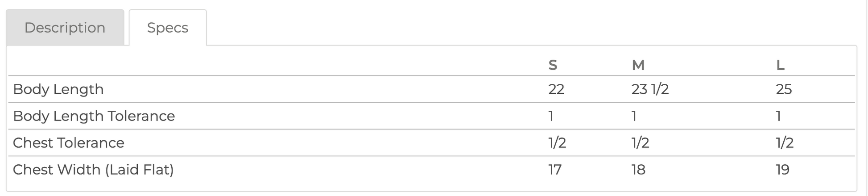
Task: Click the S size column header
Action: tap(553, 65)
